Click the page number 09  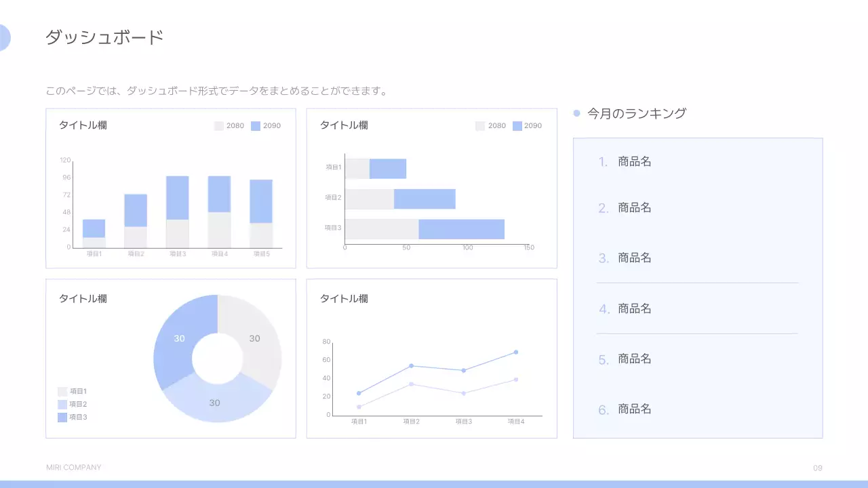click(817, 468)
